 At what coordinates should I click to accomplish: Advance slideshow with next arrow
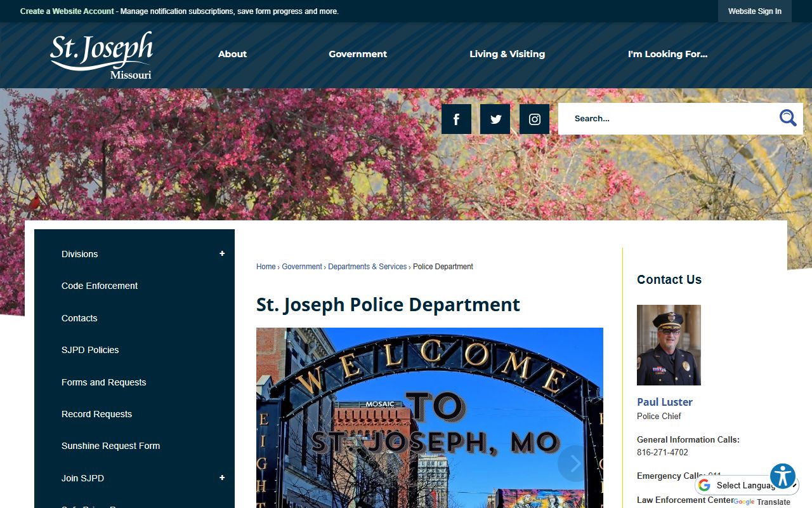coord(575,464)
